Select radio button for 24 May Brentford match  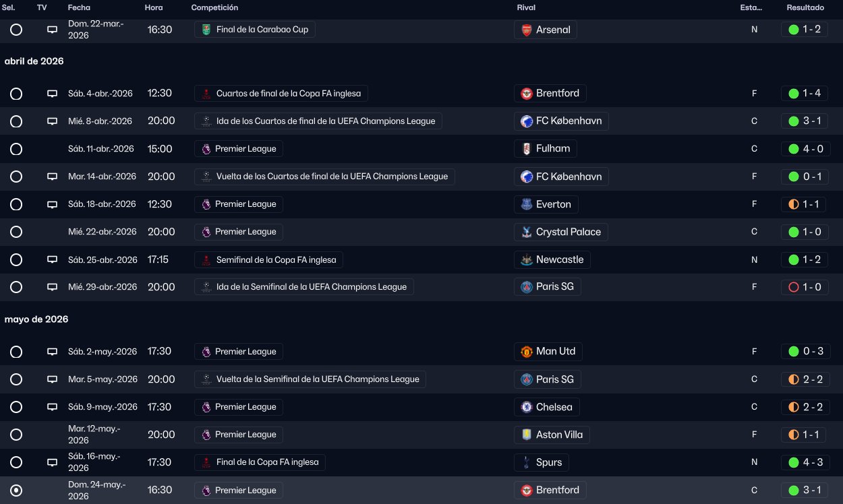click(x=16, y=491)
